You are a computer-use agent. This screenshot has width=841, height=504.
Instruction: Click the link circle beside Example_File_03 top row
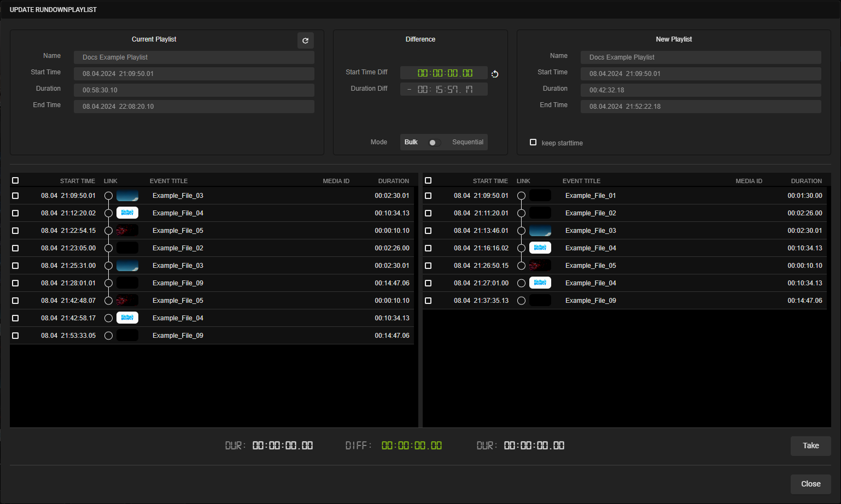click(x=108, y=195)
